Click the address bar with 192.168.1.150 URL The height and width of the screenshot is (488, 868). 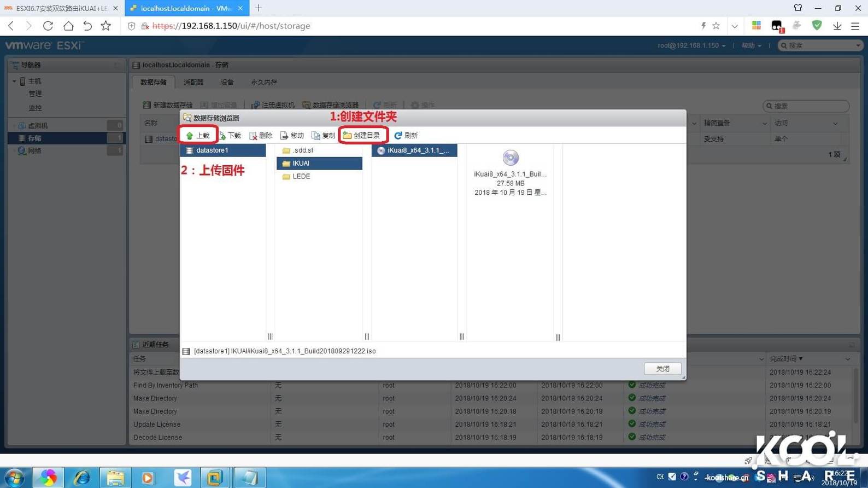point(410,26)
